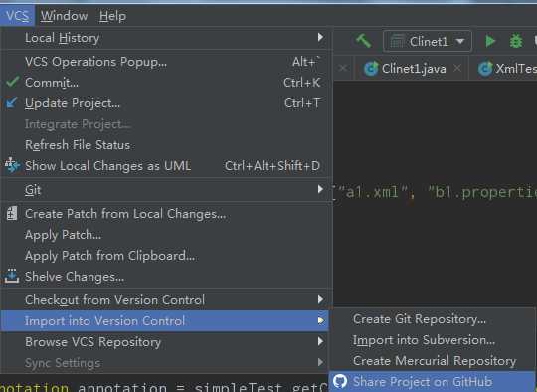Viewport: 537px width, 392px height.
Task: Click the Clinet1.java tab class icon
Action: coord(371,69)
